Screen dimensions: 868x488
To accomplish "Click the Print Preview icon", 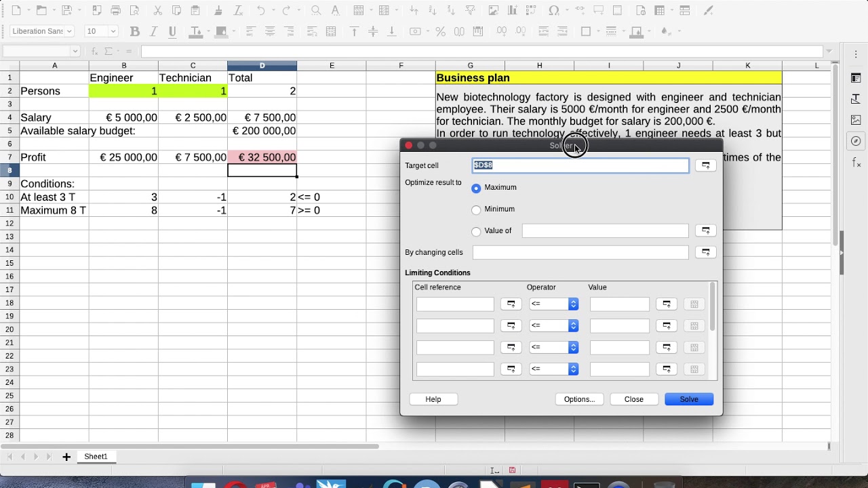I will pyautogui.click(x=134, y=11).
